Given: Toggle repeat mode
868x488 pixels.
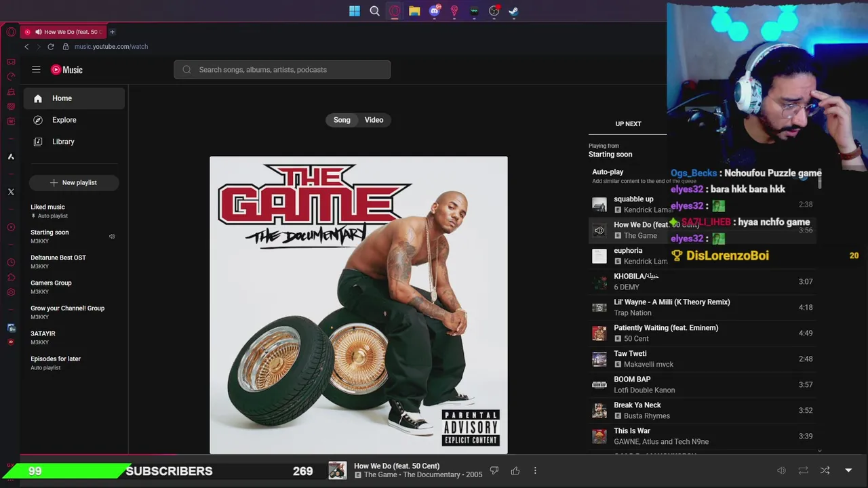Looking at the screenshot, I should click(803, 470).
